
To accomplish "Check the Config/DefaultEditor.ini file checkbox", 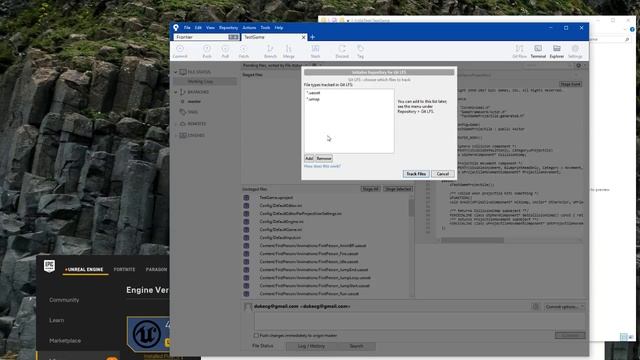I will (x=246, y=206).
